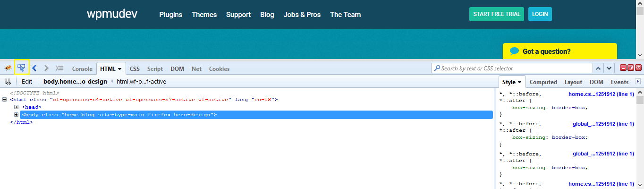Go to wpmudev home logo
This screenshot has width=644, height=189.
pos(112,14)
